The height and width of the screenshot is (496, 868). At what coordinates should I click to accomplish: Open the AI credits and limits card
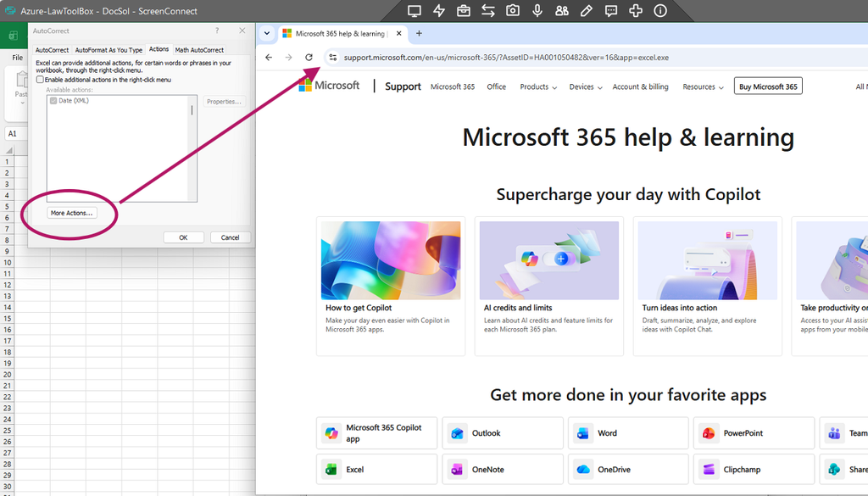click(x=549, y=287)
